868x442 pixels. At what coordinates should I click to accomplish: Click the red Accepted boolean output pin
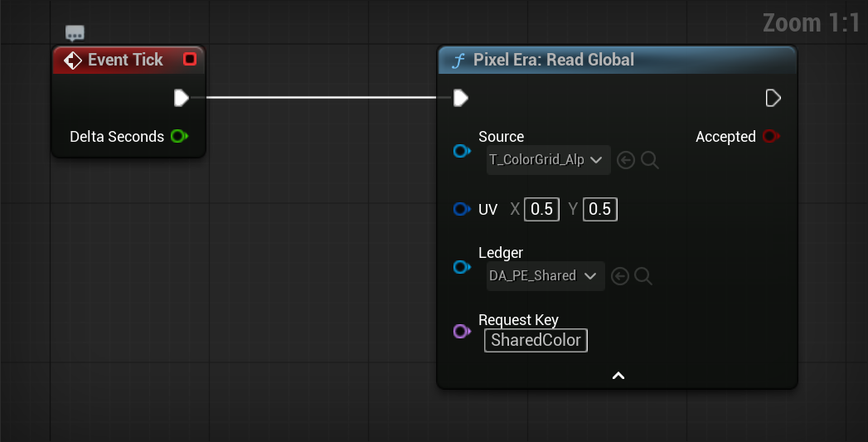point(770,136)
